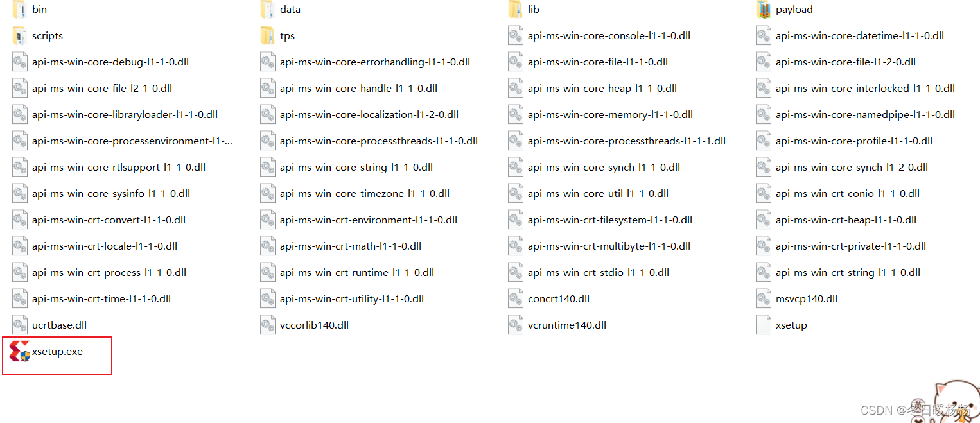Select the api-ms-win-crt-stdio-l1-1-0.dll file name

pyautogui.click(x=599, y=273)
